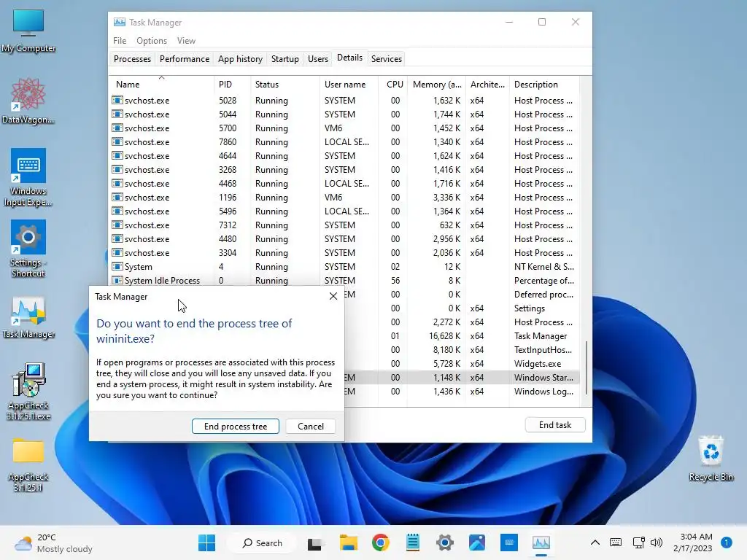The image size is (747, 560).
Task: Switch to the Performance tab
Action: coord(185,58)
